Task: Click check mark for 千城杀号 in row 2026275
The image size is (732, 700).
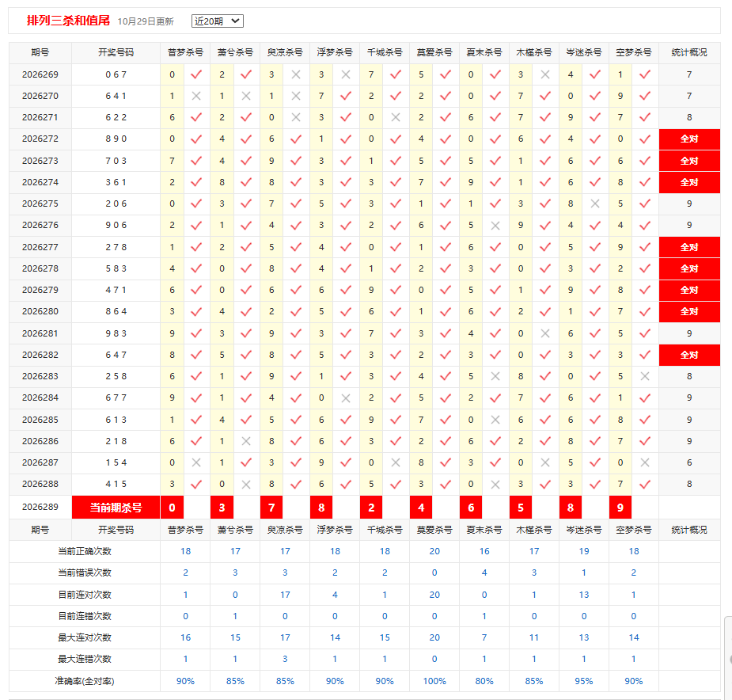Action: click(396, 204)
